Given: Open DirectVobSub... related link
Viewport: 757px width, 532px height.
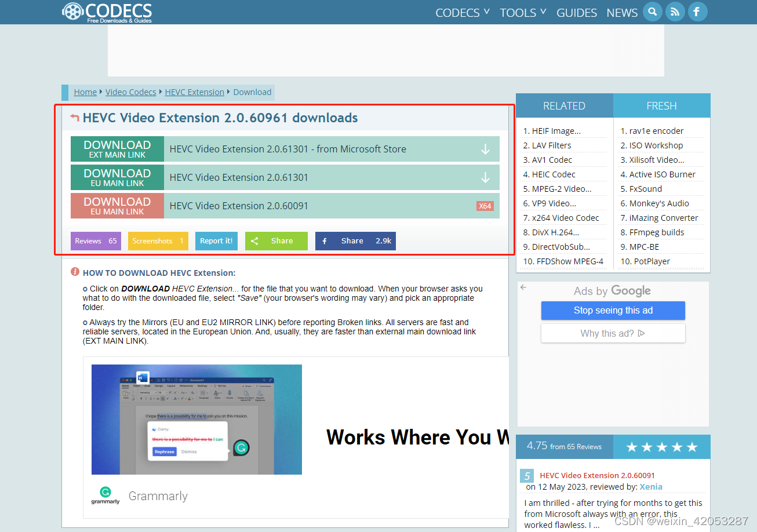Looking at the screenshot, I should pos(561,247).
